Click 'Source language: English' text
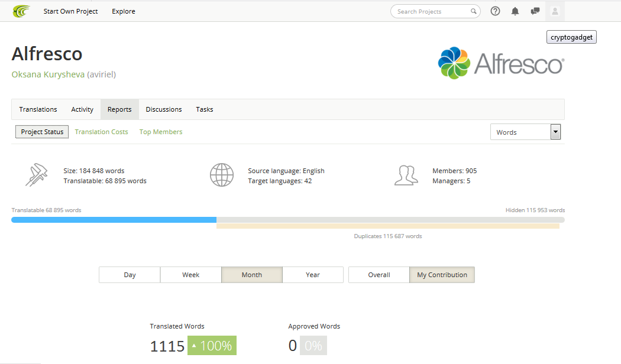The image size is (621, 364). pyautogui.click(x=286, y=171)
